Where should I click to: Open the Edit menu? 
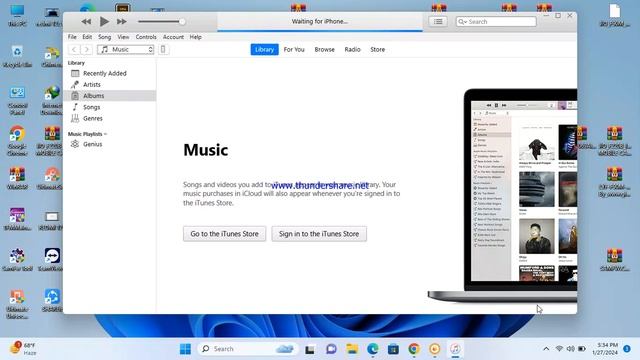[x=87, y=37]
